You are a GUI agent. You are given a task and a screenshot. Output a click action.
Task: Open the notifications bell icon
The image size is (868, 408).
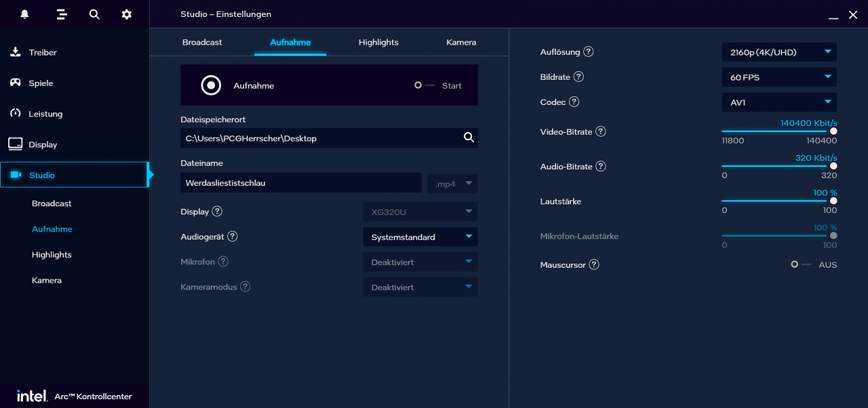[x=25, y=14]
